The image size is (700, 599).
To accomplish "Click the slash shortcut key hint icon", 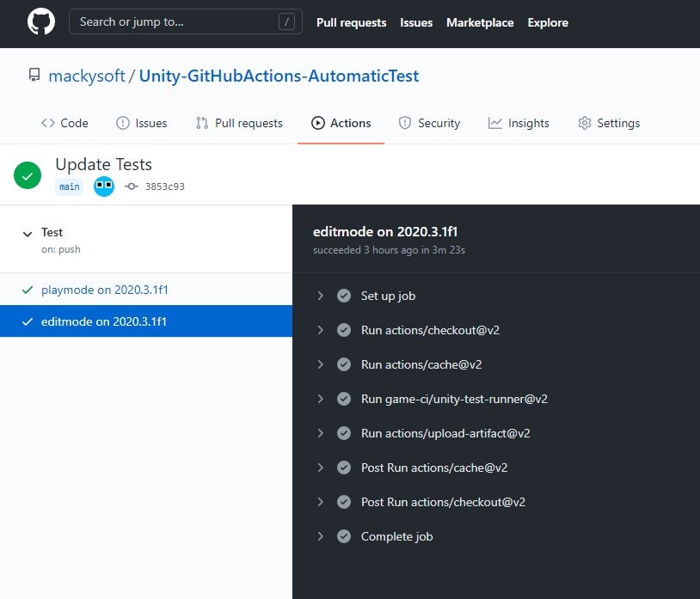I will point(286,21).
